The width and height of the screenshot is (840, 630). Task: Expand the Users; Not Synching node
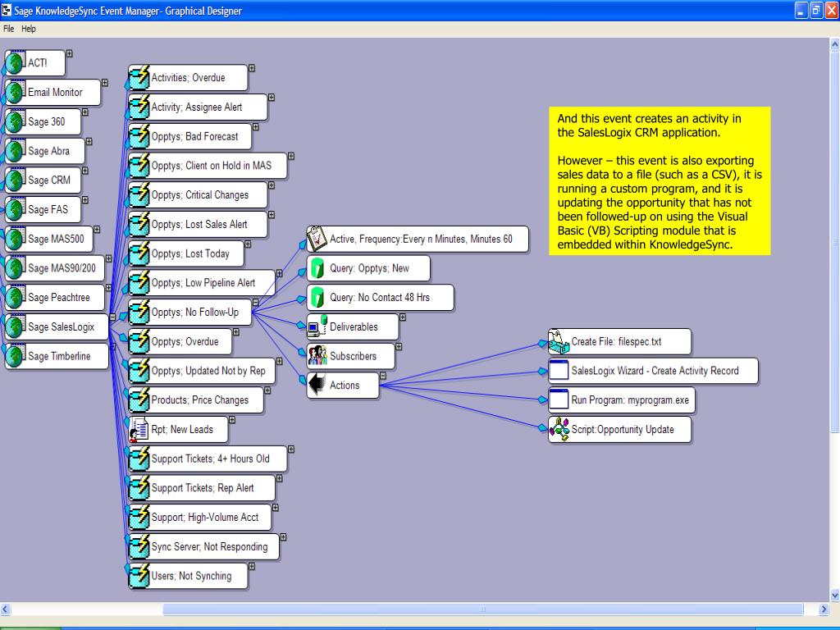(252, 567)
